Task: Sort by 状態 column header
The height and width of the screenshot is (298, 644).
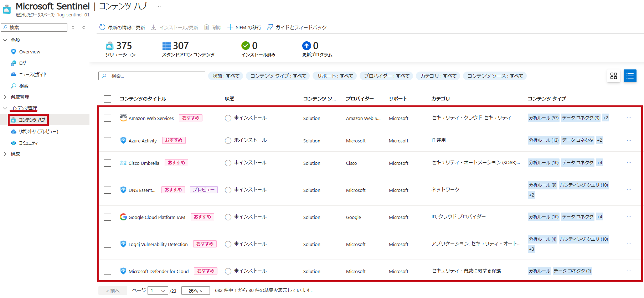Action: coord(230,99)
